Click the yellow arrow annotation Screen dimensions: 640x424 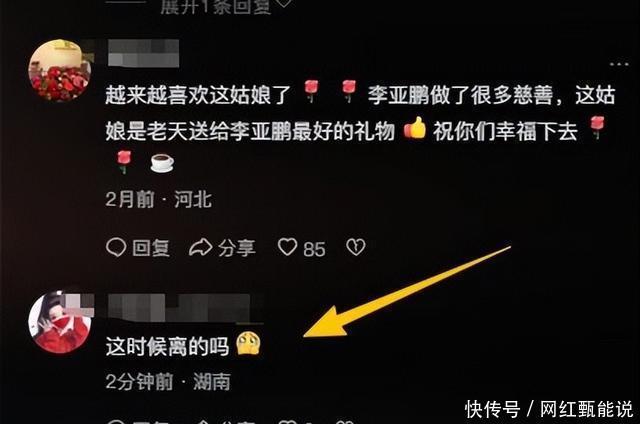click(407, 292)
